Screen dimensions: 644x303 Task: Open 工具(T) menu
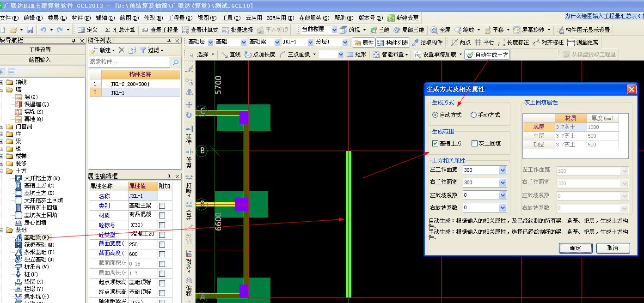pos(231,18)
